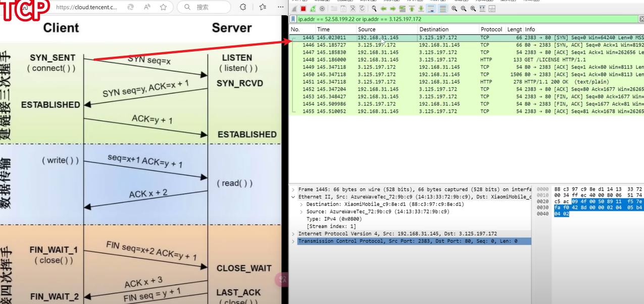644x304 pixels.
Task: Go forward to next packet arrow
Action: tap(392, 9)
